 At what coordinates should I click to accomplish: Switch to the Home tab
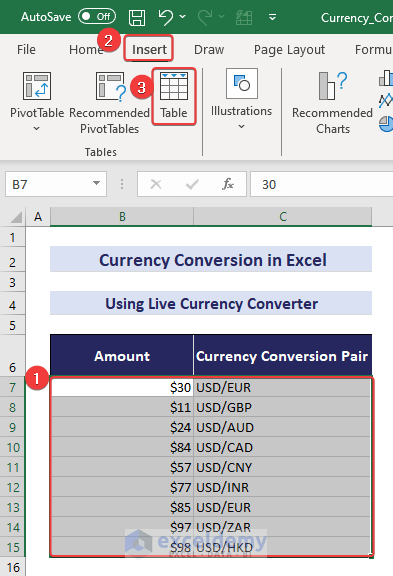[x=85, y=49]
